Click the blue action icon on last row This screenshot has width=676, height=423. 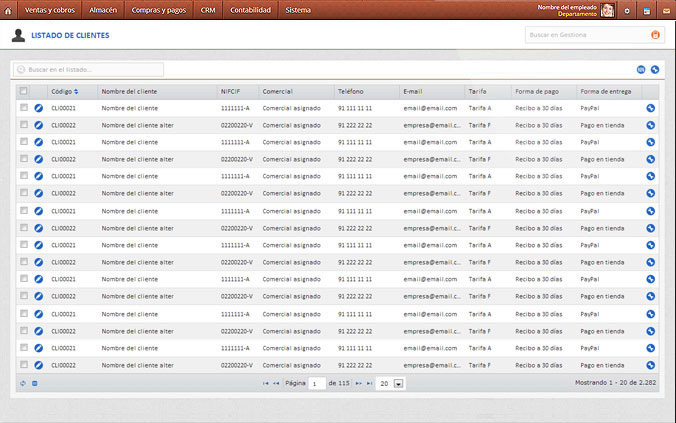point(651,365)
